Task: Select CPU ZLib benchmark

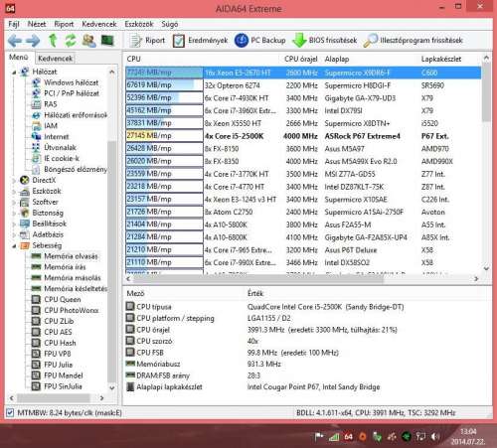Action: point(59,321)
